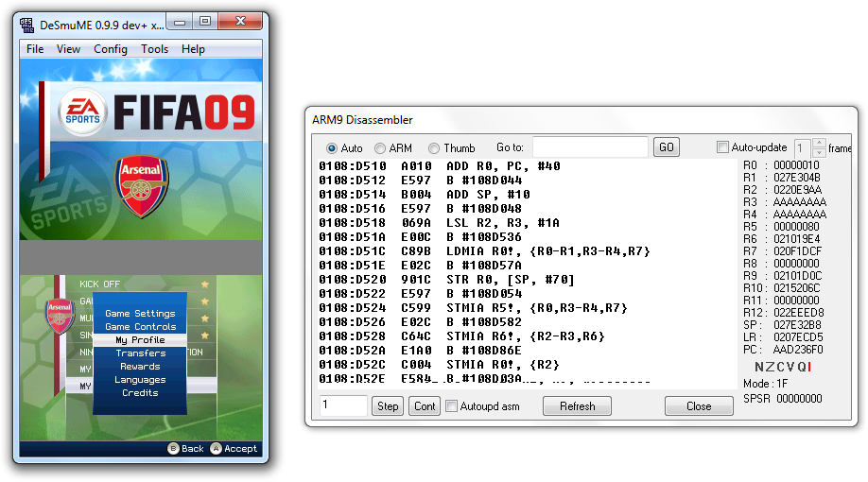Viewport: 868px width, 482px height.
Task: Click the Arsenal crest on top screen
Action: (141, 186)
